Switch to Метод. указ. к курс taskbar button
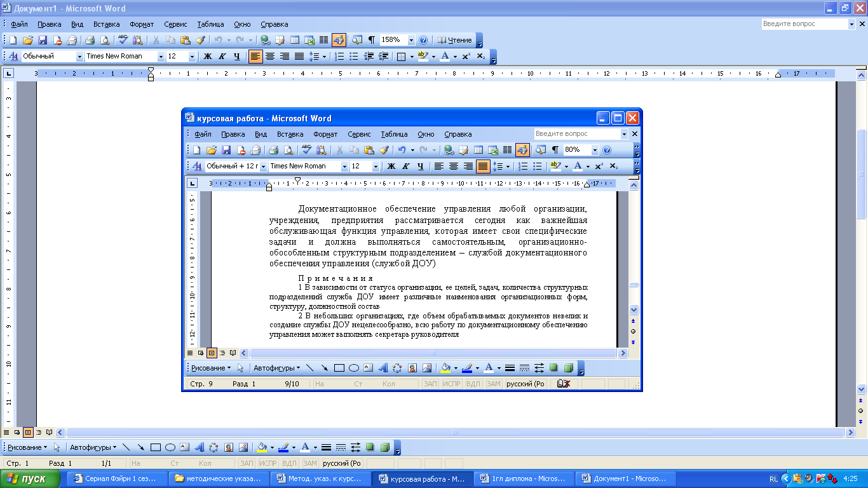 point(320,478)
